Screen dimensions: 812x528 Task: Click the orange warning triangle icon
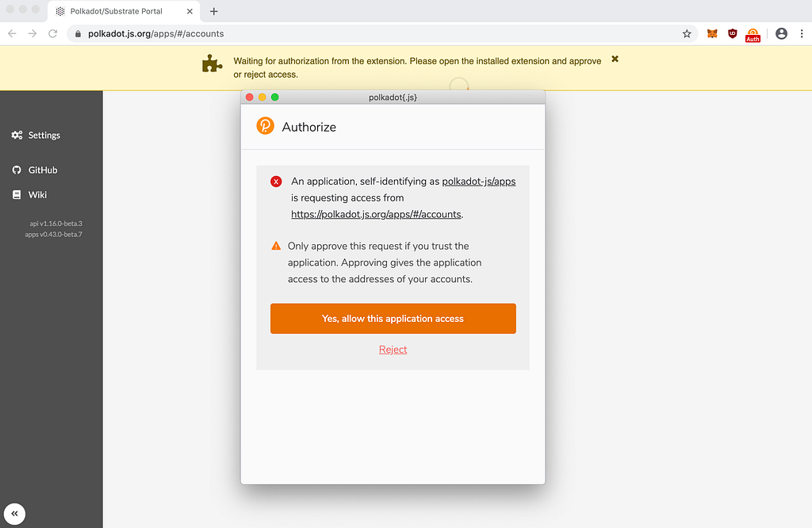point(276,246)
